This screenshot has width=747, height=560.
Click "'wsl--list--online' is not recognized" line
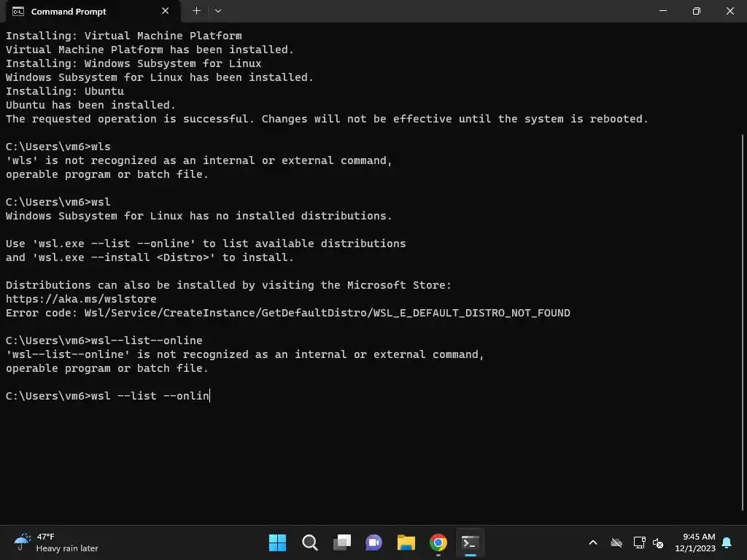tap(245, 354)
